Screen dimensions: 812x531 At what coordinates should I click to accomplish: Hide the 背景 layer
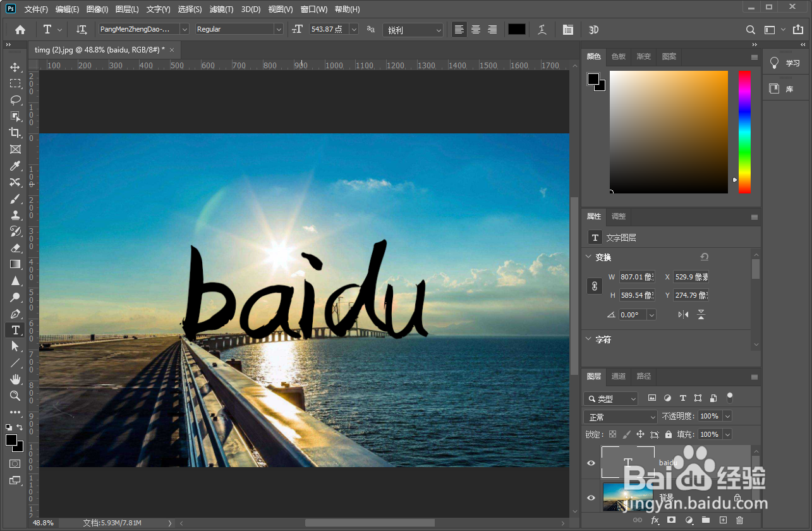click(591, 497)
